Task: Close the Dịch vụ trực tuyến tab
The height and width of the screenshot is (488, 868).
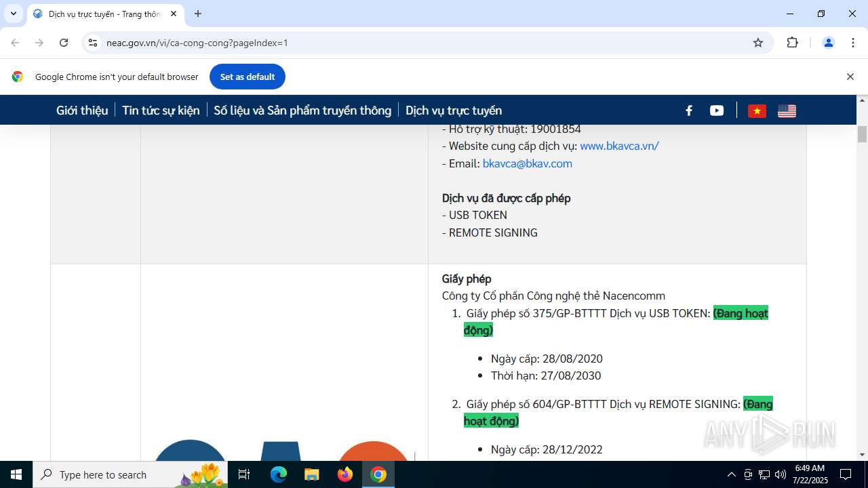Action: [x=174, y=14]
